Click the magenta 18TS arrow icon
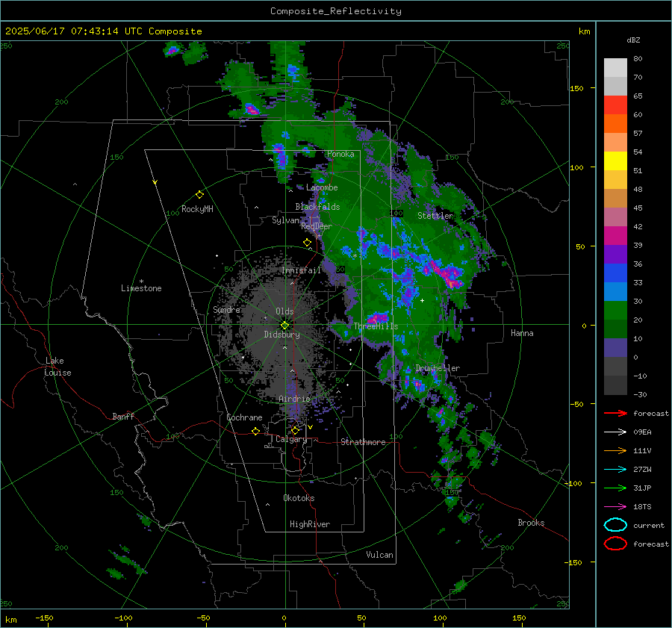The width and height of the screenshot is (672, 628). pos(615,507)
